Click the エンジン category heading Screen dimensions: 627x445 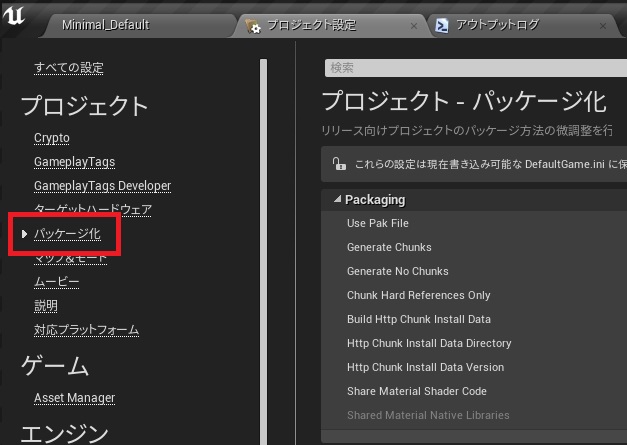coord(64,434)
